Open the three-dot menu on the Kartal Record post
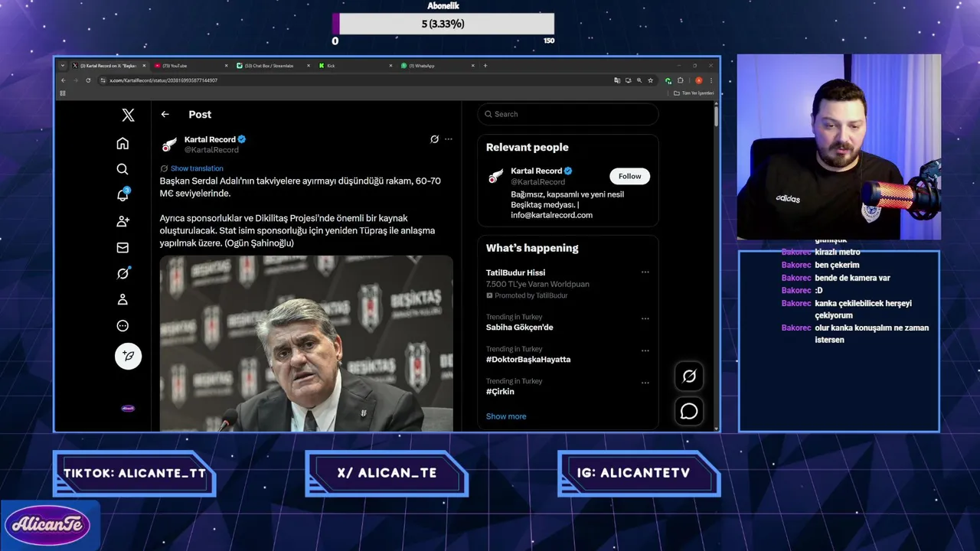Viewport: 980px width, 551px height. click(x=449, y=139)
